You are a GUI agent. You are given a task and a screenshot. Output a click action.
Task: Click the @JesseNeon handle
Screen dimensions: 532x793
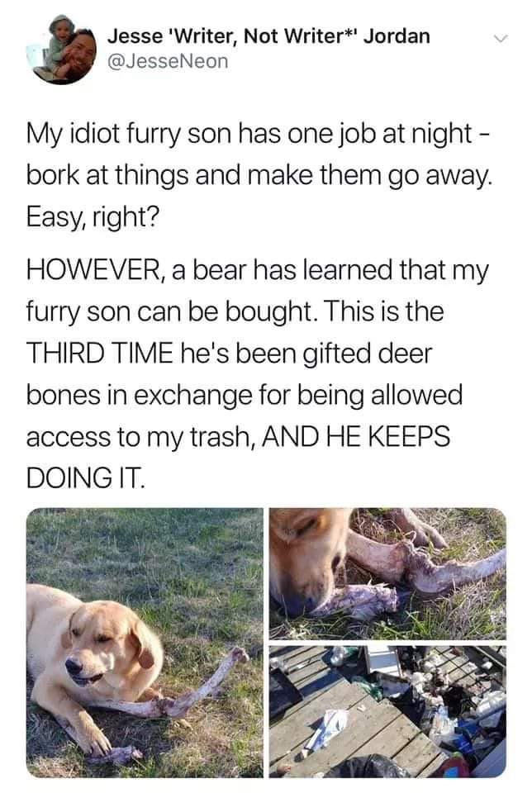coord(168,60)
